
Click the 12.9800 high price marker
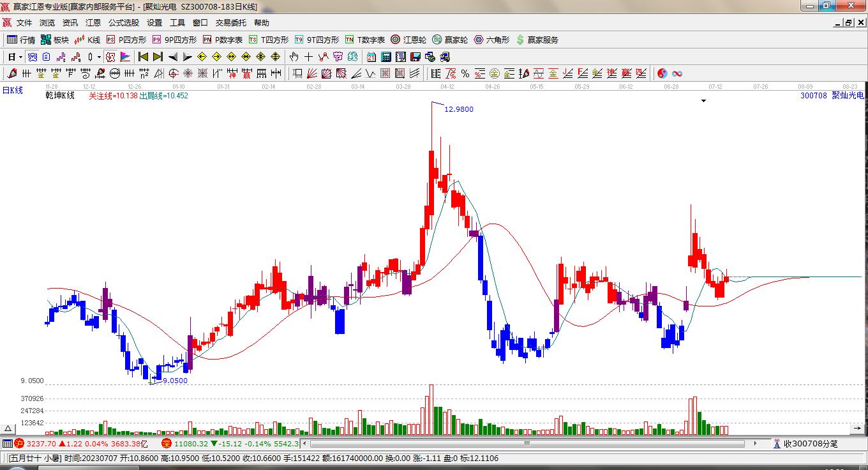(x=459, y=109)
